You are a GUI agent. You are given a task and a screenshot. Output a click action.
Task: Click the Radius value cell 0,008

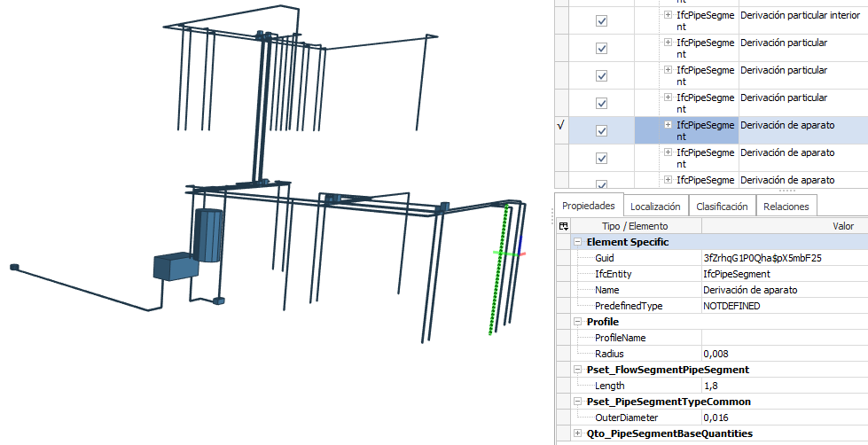tap(785, 354)
